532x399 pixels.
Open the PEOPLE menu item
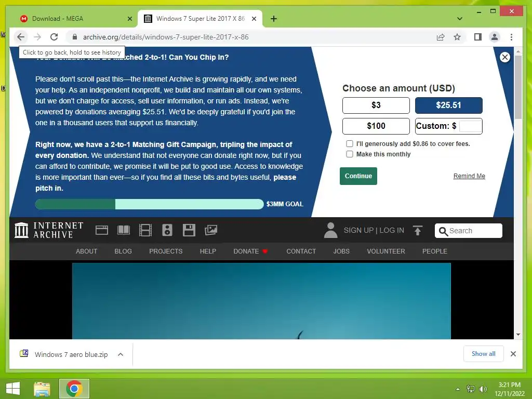(x=435, y=251)
